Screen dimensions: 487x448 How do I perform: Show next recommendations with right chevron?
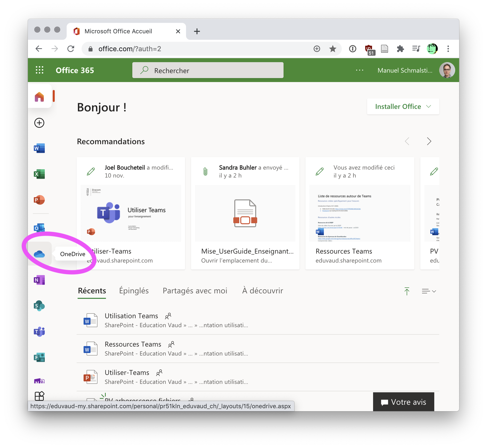429,141
